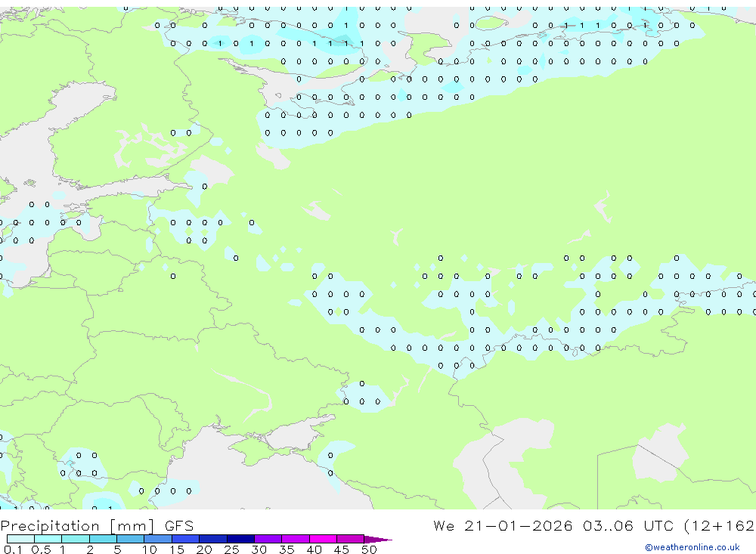Viewport: 756px width, 554px height.
Task: Click the above-50 arrow tip of legend
Action: (378, 540)
